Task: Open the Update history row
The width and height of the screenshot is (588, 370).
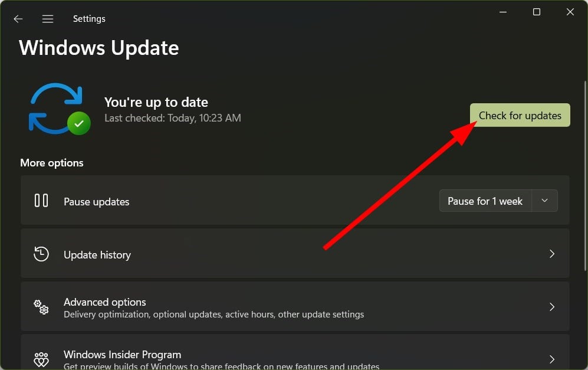Action: [295, 254]
